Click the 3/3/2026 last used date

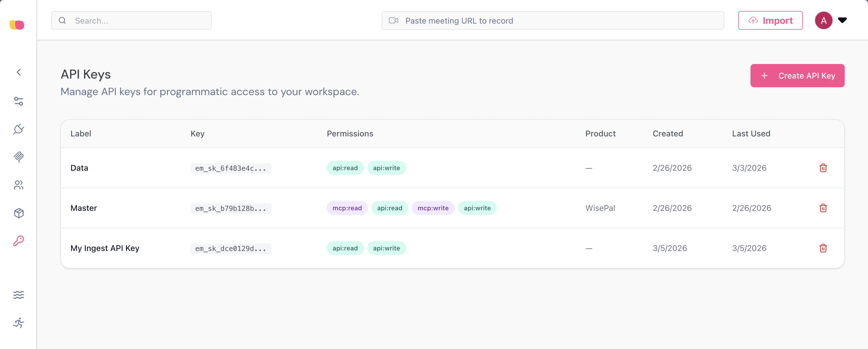(749, 168)
